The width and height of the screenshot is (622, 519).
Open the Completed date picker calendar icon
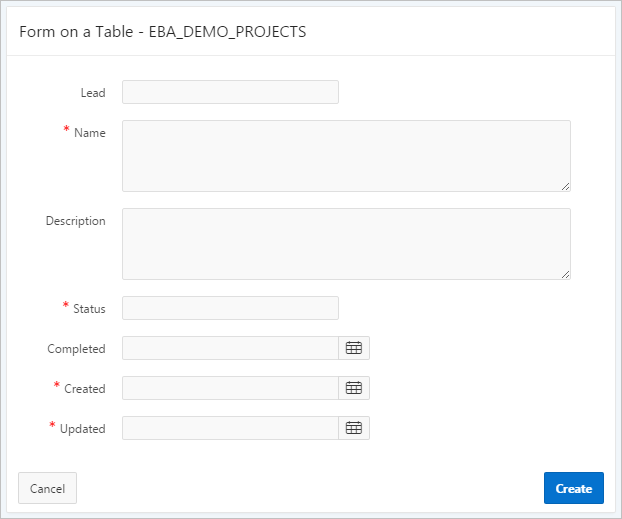(x=354, y=348)
